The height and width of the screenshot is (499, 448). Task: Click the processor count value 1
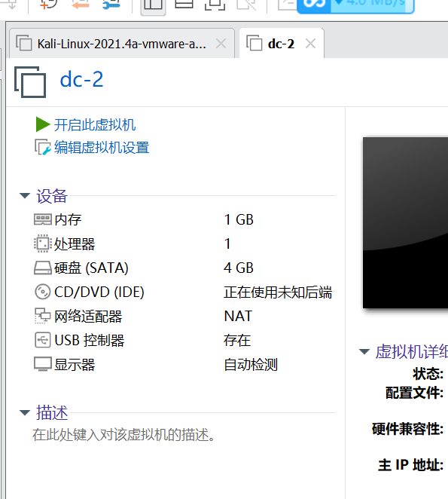tap(227, 243)
